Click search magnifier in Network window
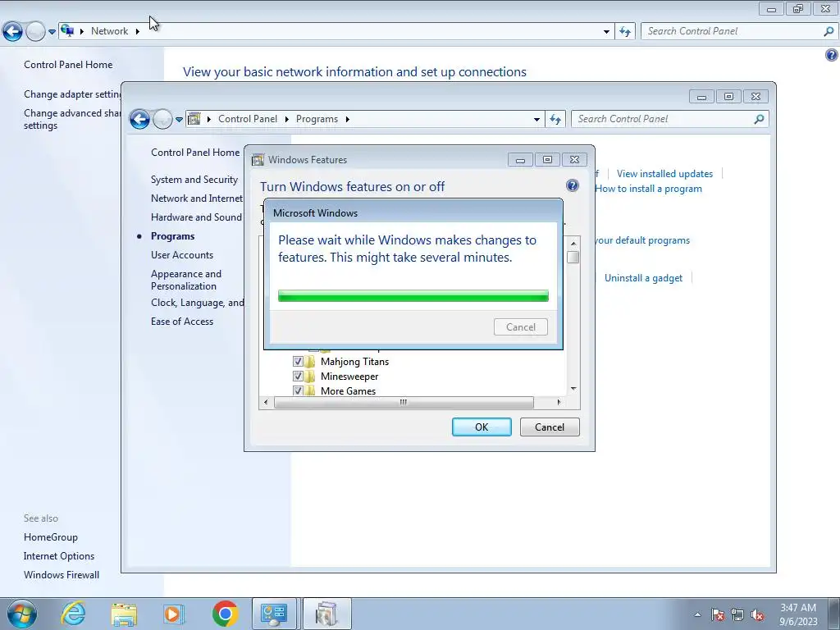The width and height of the screenshot is (840, 630). coord(829,31)
